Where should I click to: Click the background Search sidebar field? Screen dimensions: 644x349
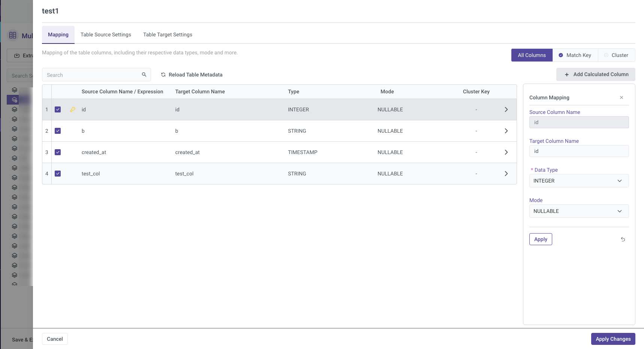click(x=20, y=76)
